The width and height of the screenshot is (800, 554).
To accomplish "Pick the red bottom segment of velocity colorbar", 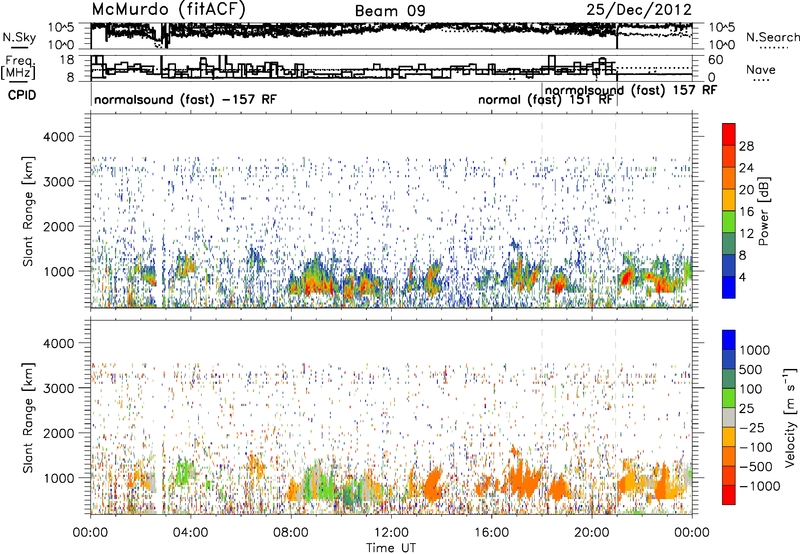I will 729,495.
